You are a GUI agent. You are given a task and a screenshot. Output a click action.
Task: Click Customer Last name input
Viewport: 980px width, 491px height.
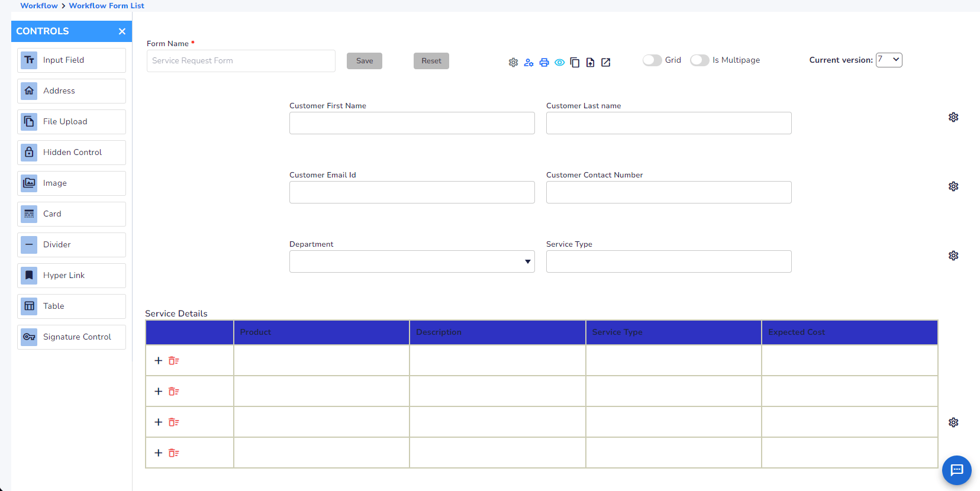tap(669, 123)
